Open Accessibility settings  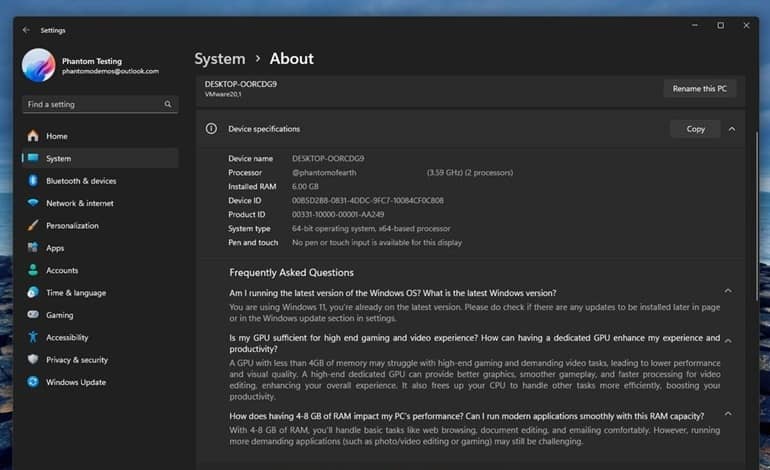[x=100, y=337]
